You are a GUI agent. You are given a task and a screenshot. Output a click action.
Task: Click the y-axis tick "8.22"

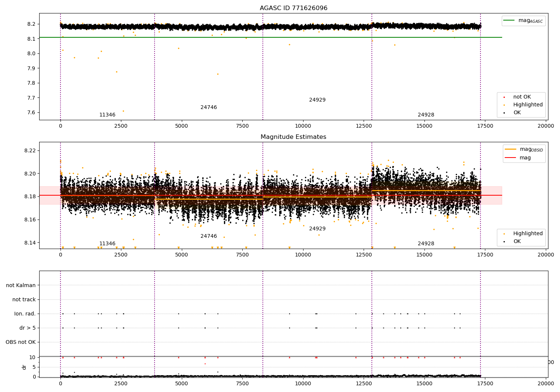[x=30, y=151]
